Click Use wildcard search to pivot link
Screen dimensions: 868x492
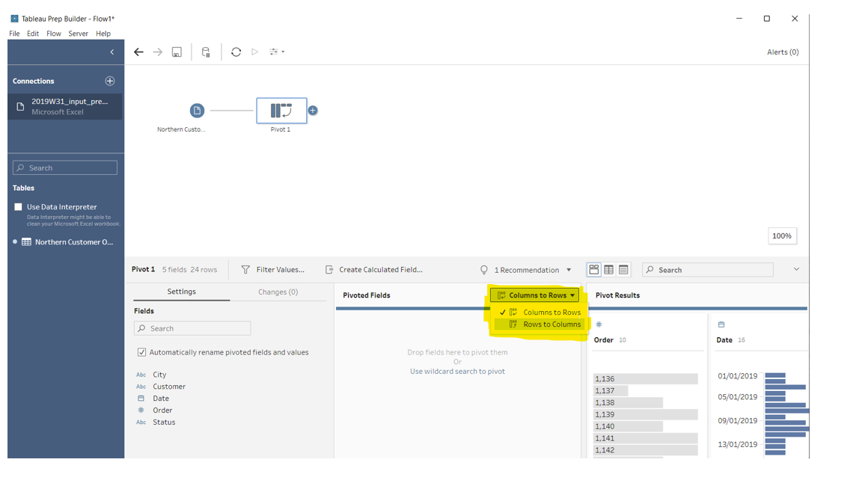pyautogui.click(x=457, y=372)
